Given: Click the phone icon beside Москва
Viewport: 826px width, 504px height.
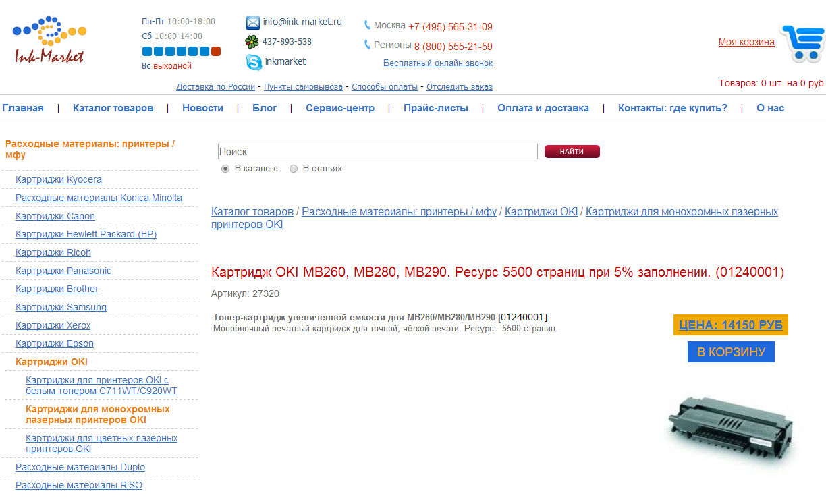Looking at the screenshot, I should (x=367, y=25).
